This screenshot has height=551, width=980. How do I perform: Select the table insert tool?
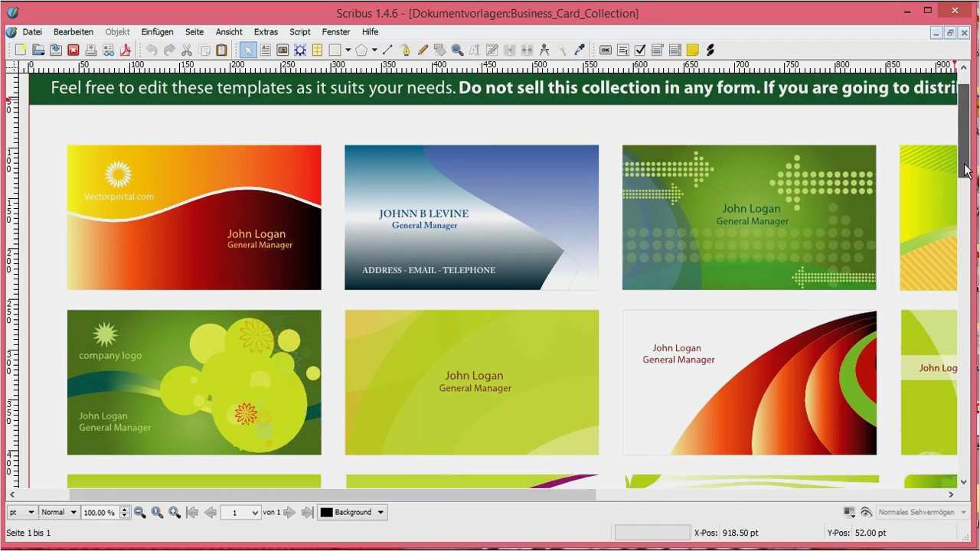tap(317, 50)
